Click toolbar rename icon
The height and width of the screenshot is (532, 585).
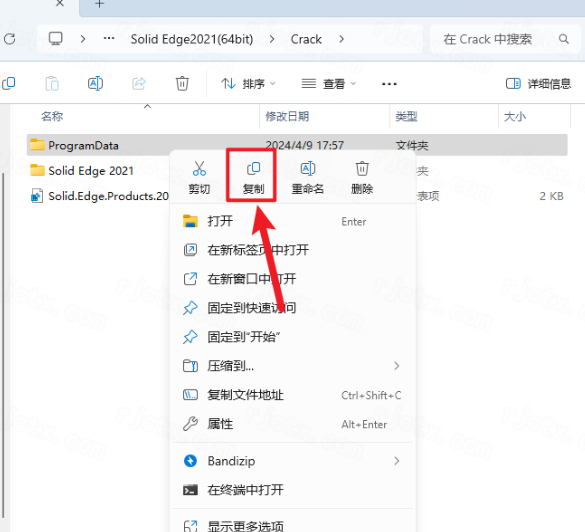click(96, 83)
